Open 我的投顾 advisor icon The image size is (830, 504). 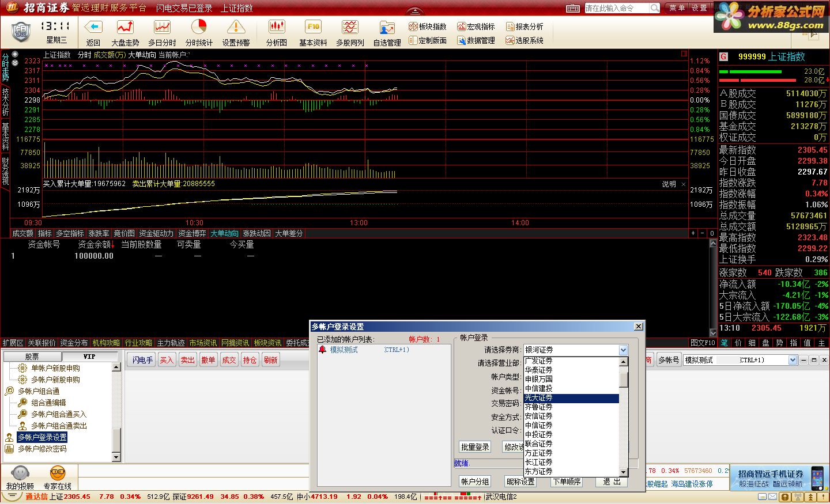(x=20, y=473)
